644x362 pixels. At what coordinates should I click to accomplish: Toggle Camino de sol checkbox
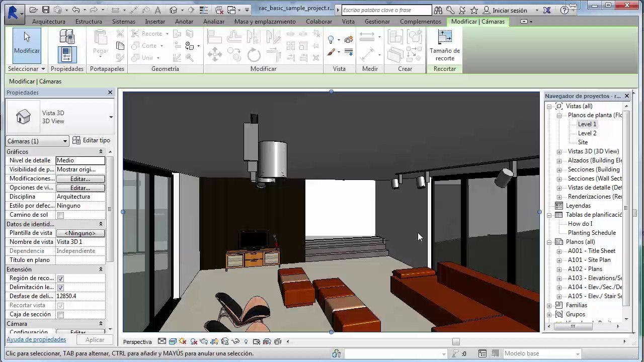[60, 215]
